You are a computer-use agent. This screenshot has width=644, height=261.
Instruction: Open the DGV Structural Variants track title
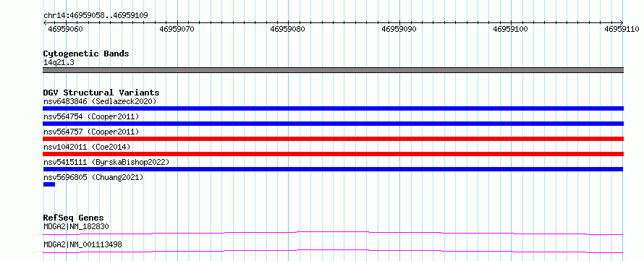pyautogui.click(x=101, y=93)
